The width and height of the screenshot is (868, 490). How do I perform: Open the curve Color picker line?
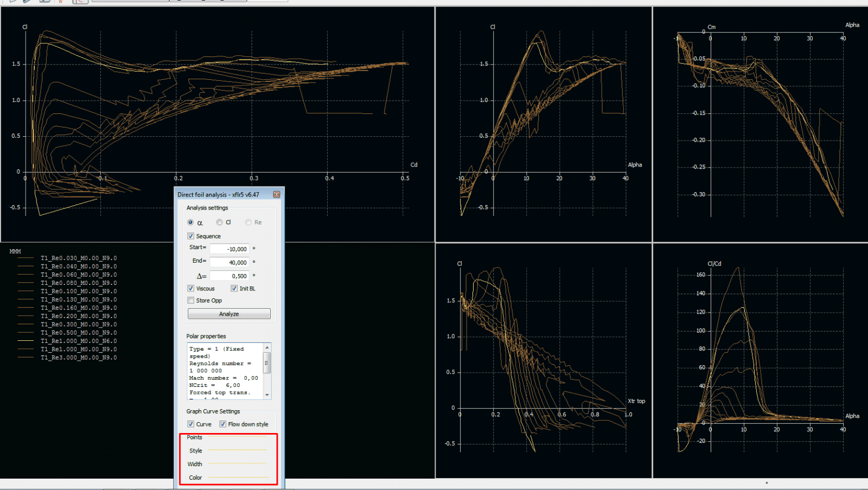(238, 478)
